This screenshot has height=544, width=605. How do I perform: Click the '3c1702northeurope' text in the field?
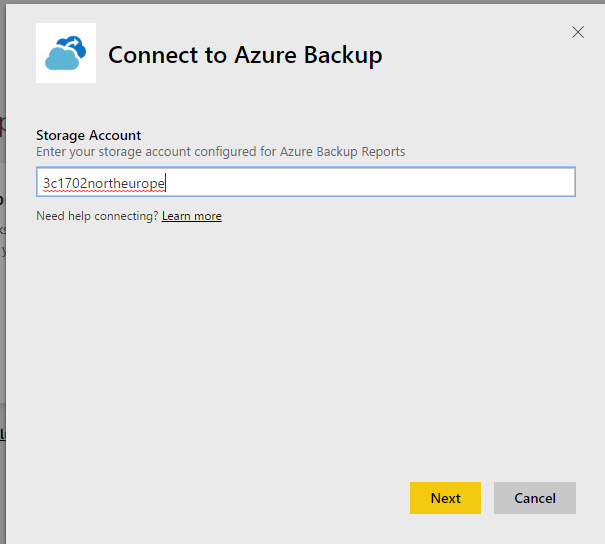(x=104, y=183)
